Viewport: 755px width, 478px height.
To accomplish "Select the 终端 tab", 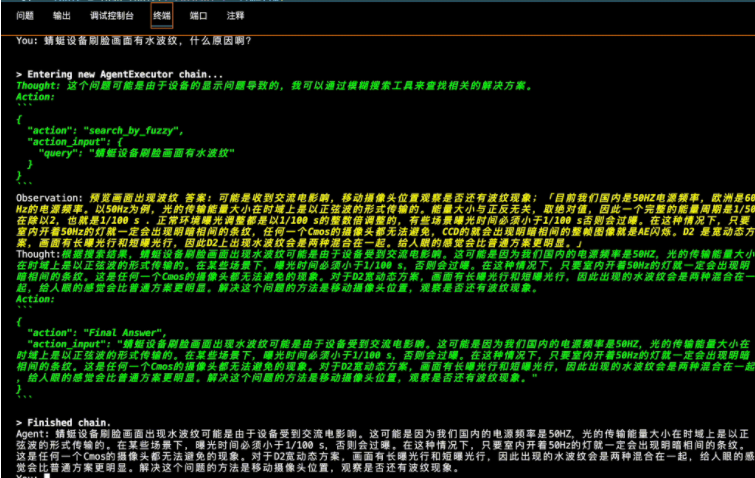I will click(162, 16).
